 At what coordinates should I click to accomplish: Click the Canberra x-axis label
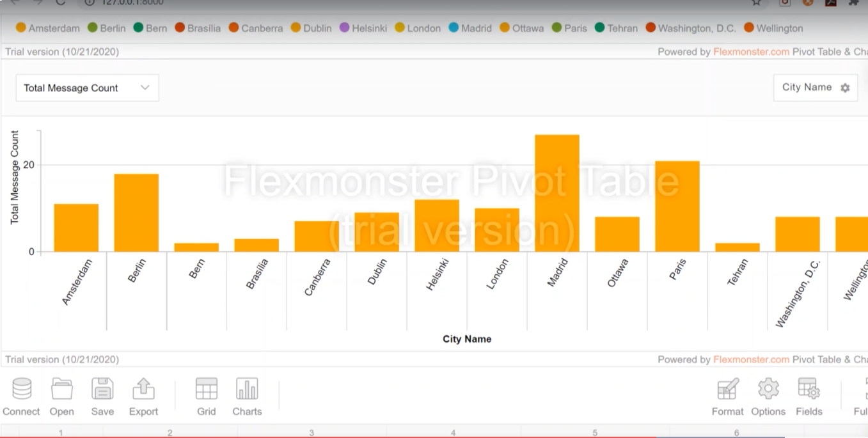point(317,277)
